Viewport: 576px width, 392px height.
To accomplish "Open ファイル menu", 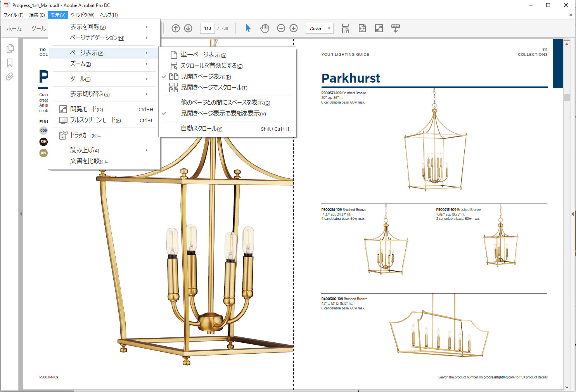I will [x=14, y=15].
